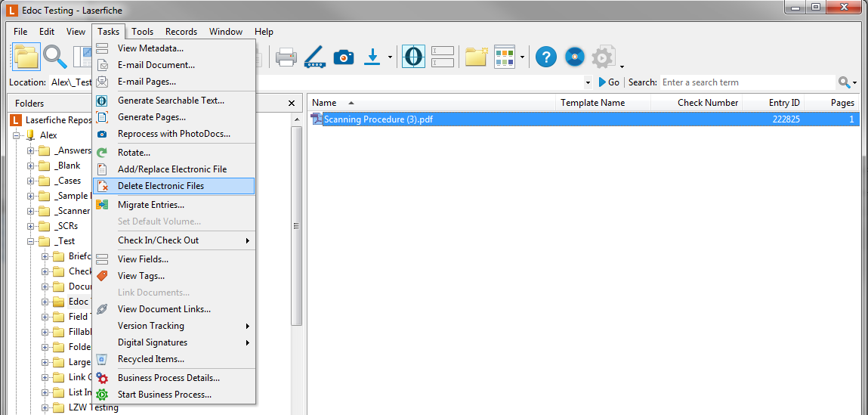
Task: Click the search term input field
Action: pyautogui.click(x=747, y=82)
